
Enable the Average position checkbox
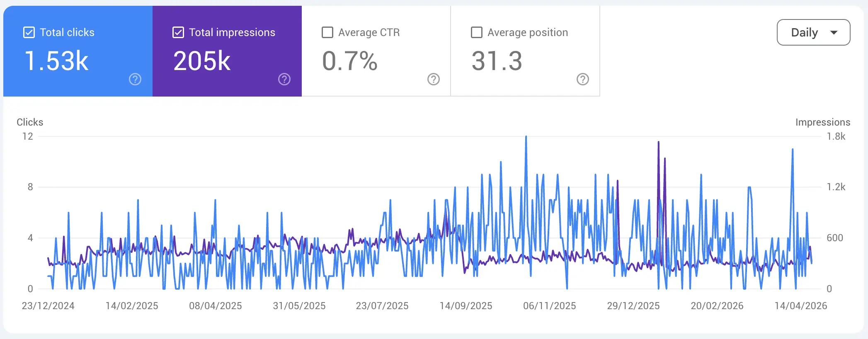pos(477,32)
